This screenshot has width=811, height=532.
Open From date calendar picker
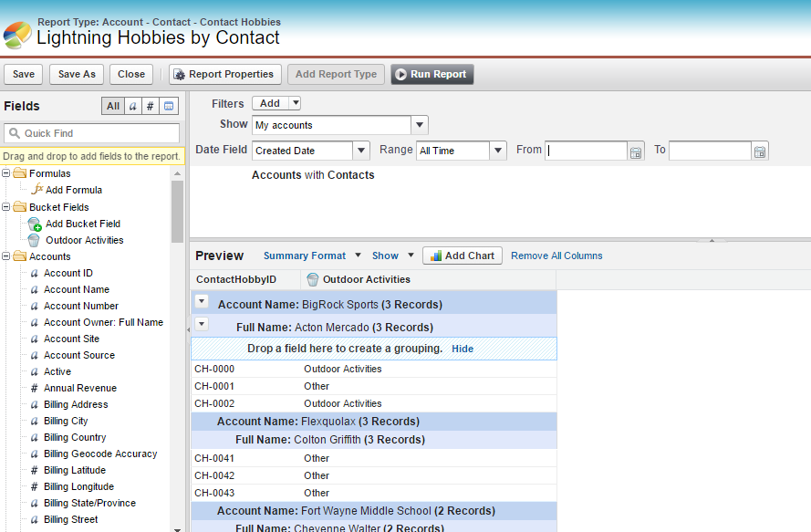(636, 151)
